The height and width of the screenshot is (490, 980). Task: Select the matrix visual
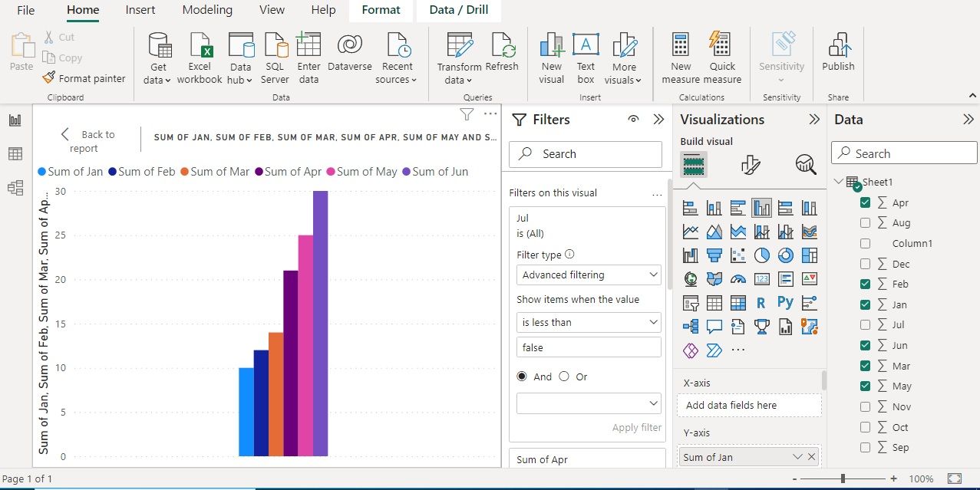point(737,302)
